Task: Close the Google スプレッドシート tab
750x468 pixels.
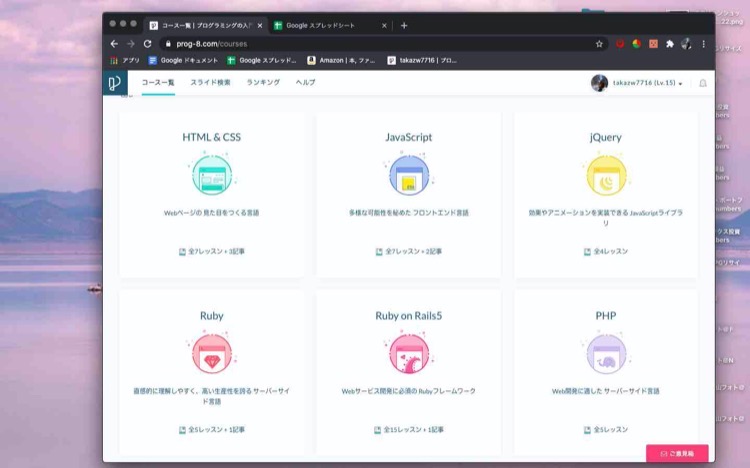Action: point(384,26)
